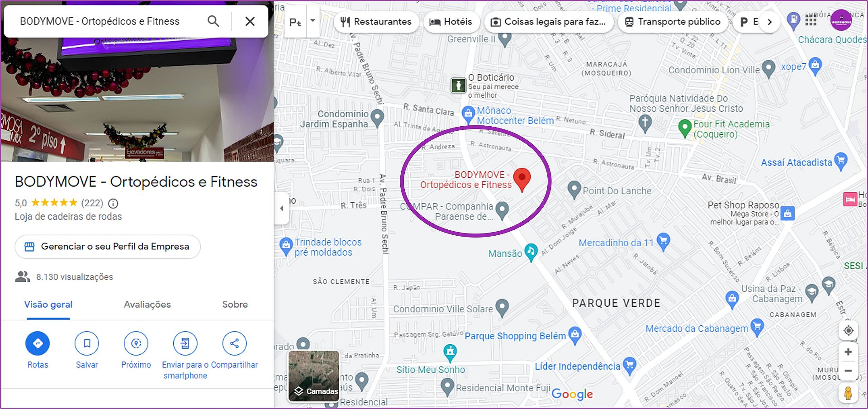Click Gerenciar o seu Perfil da Empresa
The height and width of the screenshot is (409, 868).
click(108, 247)
